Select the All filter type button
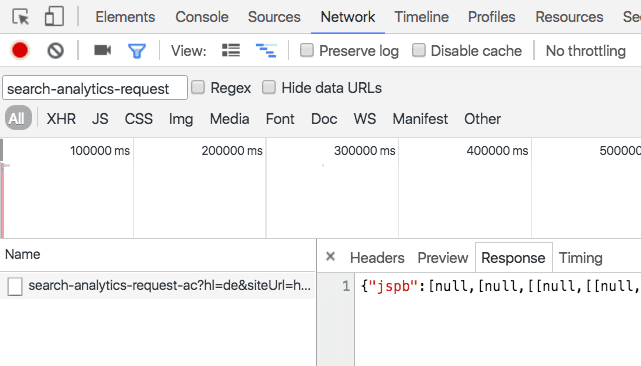Screen dimensions: 641x366 click(x=18, y=118)
